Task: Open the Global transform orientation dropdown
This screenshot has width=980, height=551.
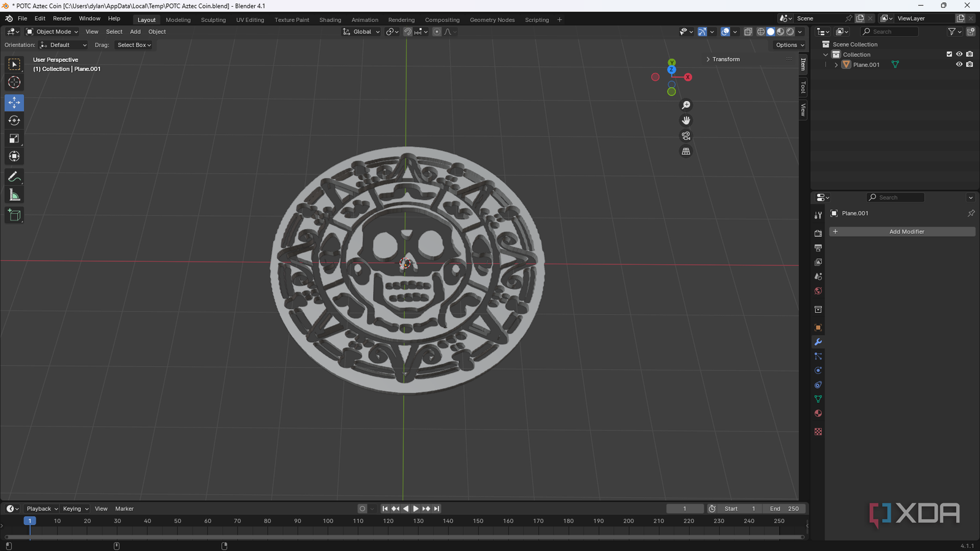Action: click(361, 32)
